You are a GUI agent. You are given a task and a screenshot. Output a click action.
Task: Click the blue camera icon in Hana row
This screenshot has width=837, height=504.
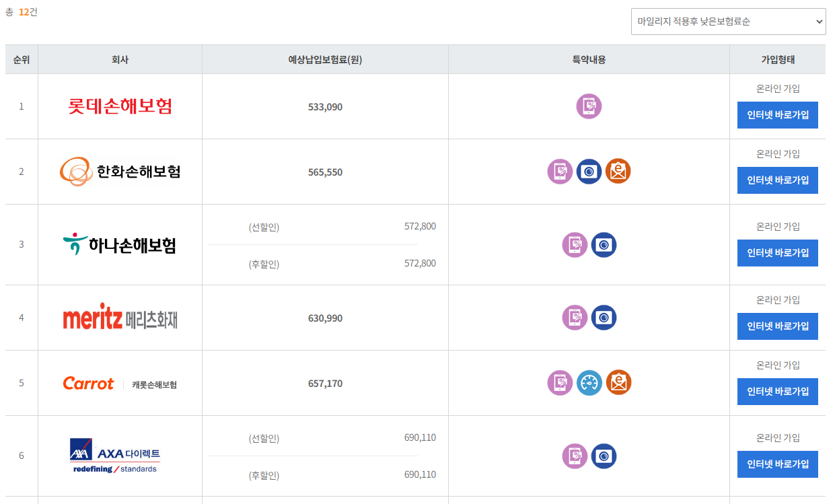(x=604, y=245)
